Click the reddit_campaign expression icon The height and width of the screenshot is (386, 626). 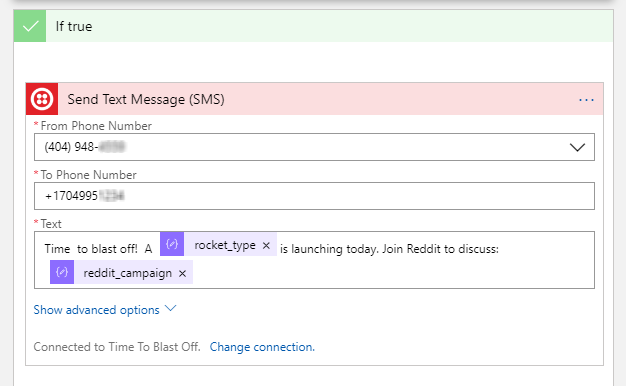coord(62,272)
